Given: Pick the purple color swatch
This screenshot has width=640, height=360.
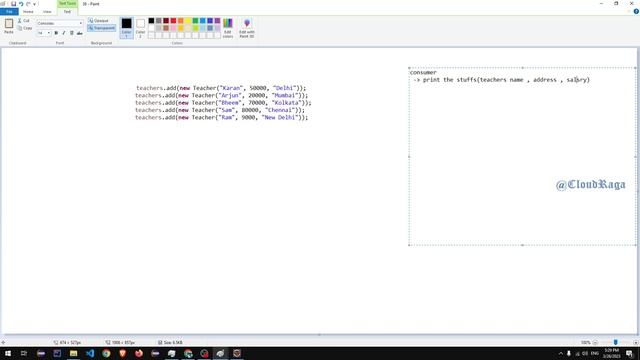Looking at the screenshot, I should (218, 20).
